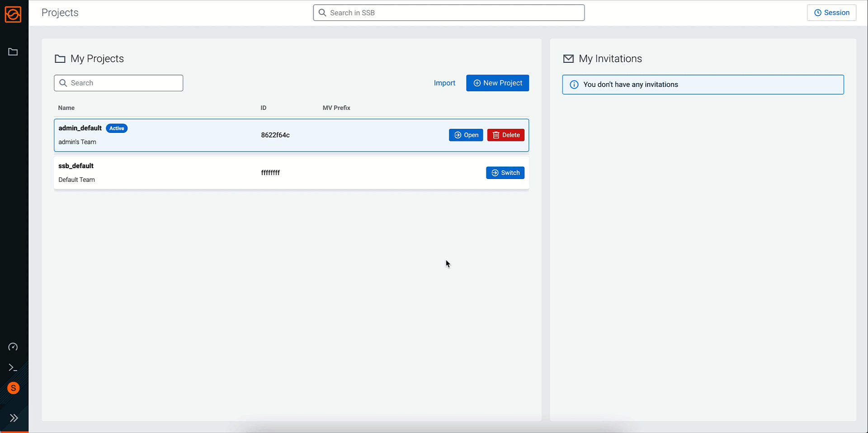The height and width of the screenshot is (433, 868).
Task: Click the SSB logo icon in sidebar
Action: [x=13, y=14]
